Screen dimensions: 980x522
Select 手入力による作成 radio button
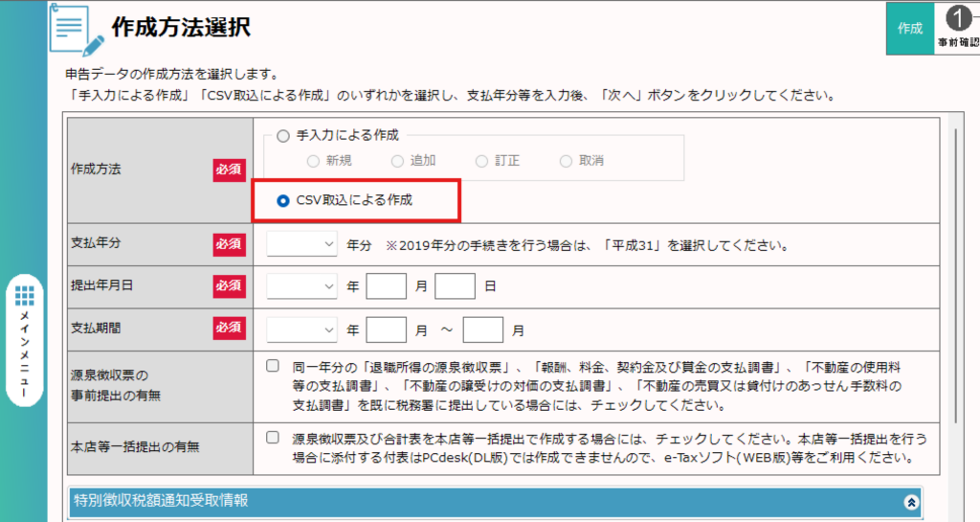click(282, 136)
